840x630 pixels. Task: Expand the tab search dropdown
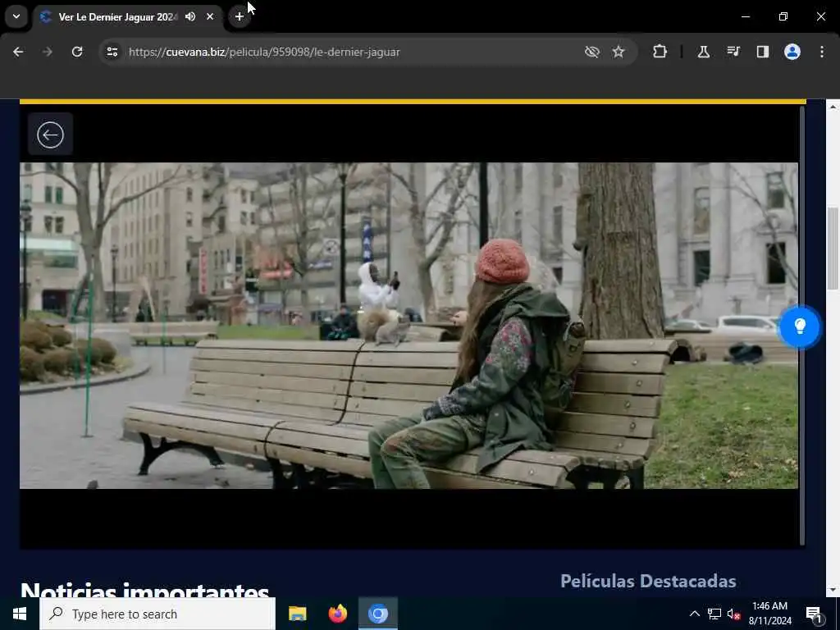(x=16, y=16)
